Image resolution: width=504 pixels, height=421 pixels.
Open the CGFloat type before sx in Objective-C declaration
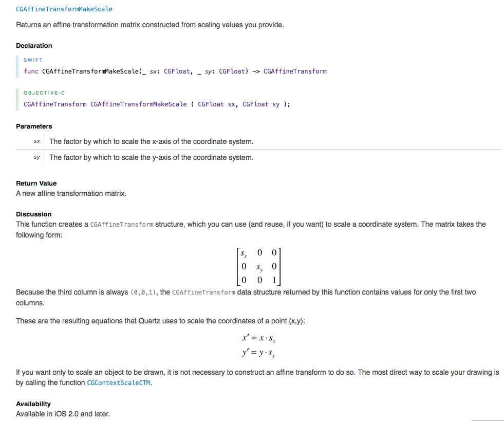coord(211,104)
